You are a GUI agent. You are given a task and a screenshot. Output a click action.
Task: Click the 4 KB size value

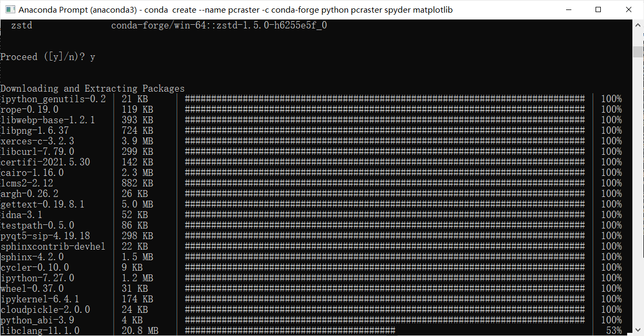pyautogui.click(x=132, y=320)
